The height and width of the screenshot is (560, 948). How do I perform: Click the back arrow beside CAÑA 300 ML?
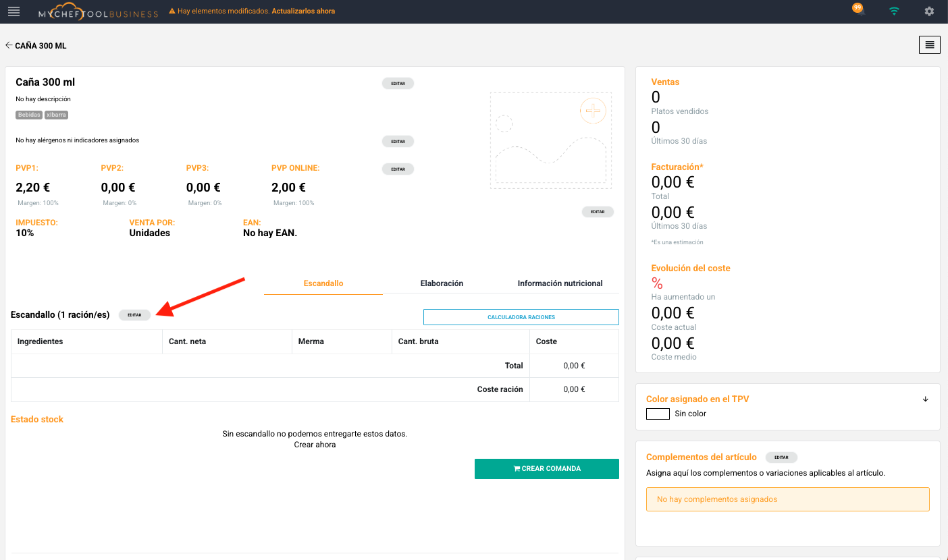coord(9,46)
